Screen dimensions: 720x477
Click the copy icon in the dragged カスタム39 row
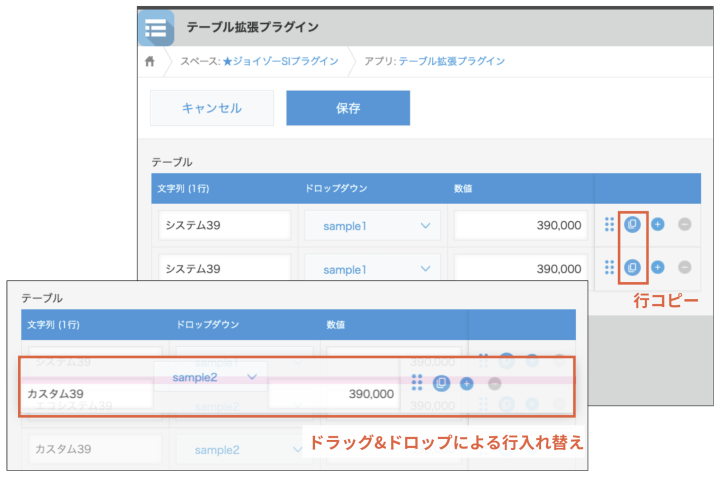pos(441,383)
